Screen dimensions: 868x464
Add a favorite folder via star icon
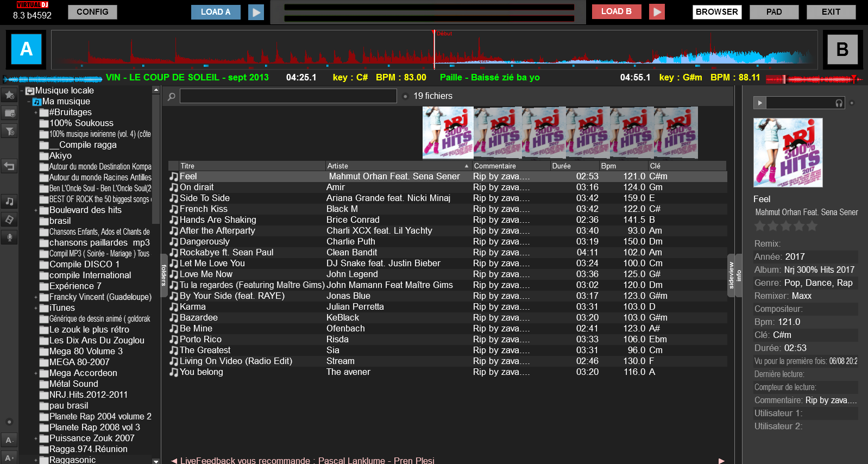click(x=9, y=95)
